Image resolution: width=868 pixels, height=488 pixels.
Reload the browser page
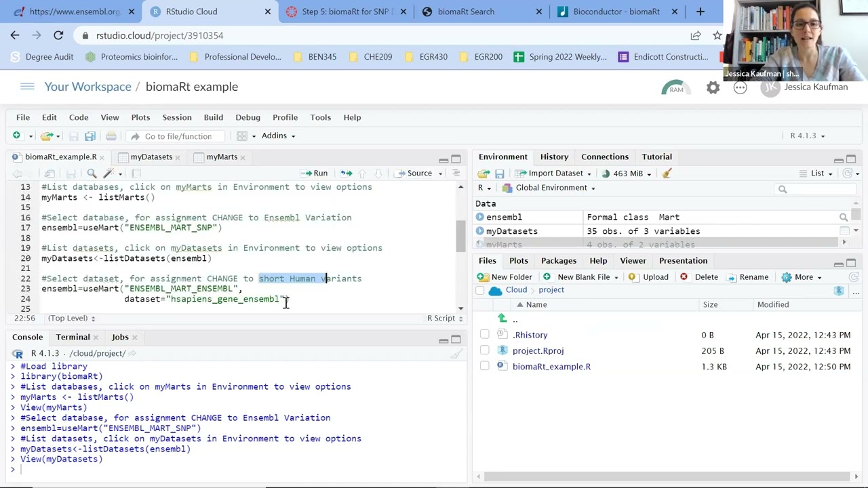tap(58, 35)
